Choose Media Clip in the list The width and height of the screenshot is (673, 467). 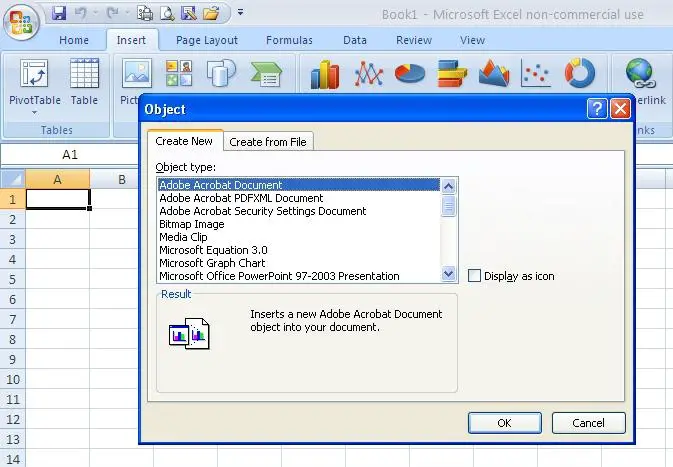coord(299,237)
